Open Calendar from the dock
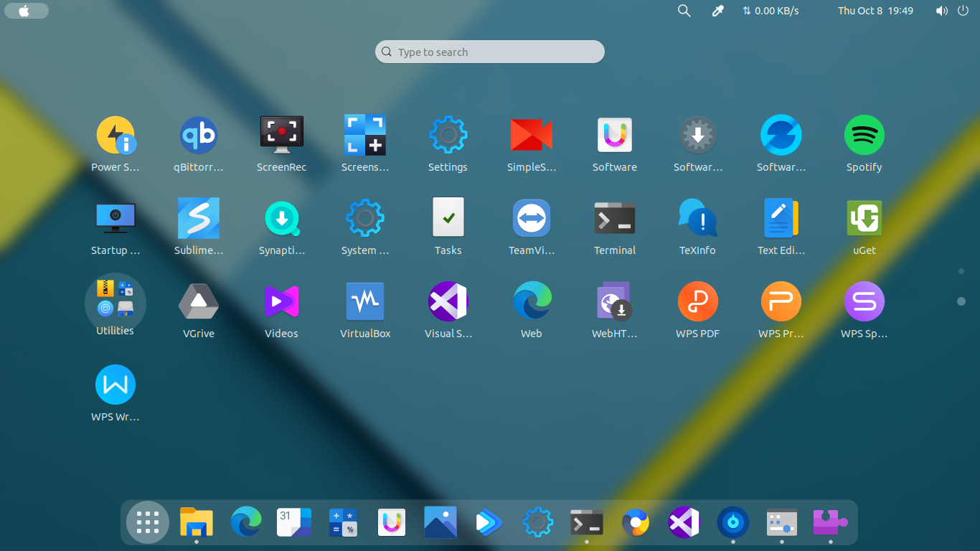Image resolution: width=980 pixels, height=551 pixels. click(294, 522)
